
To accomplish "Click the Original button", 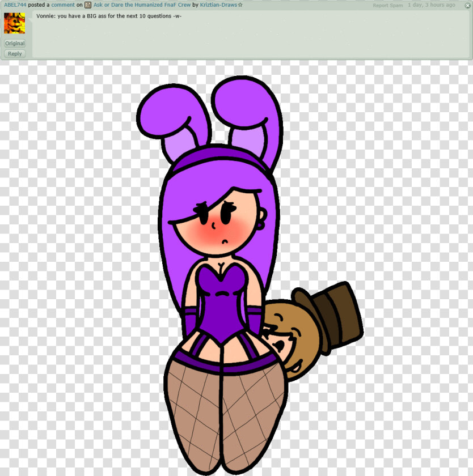I will pos(15,43).
